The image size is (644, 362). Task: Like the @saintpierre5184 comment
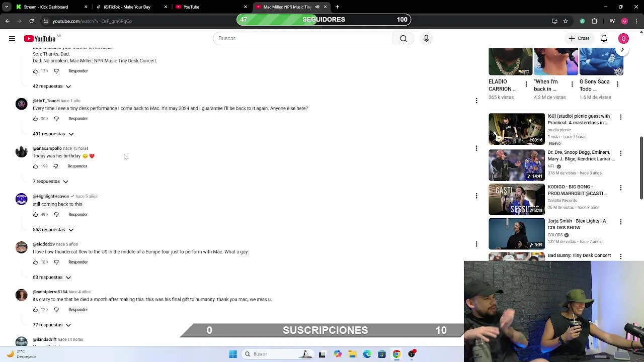pyautogui.click(x=35, y=310)
